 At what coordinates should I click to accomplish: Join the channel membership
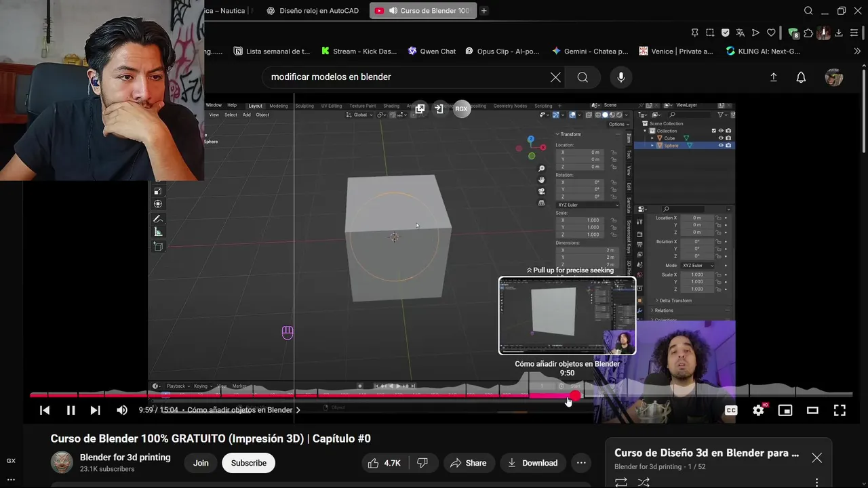point(201,463)
